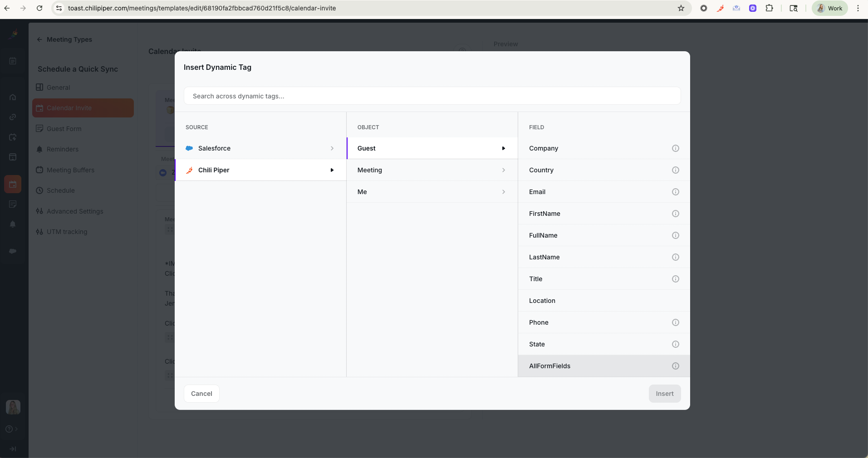Viewport: 868px width, 458px height.
Task: Open the Work profile menu in Chrome
Action: 830,8
